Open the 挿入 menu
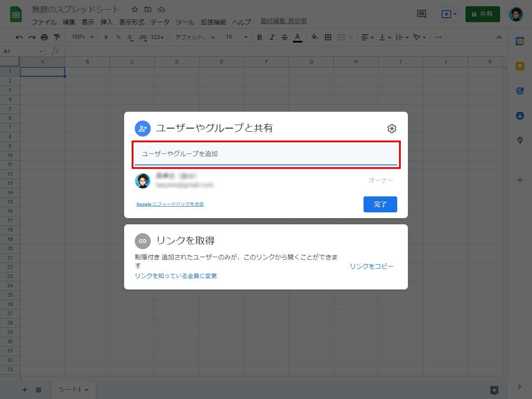 107,22
